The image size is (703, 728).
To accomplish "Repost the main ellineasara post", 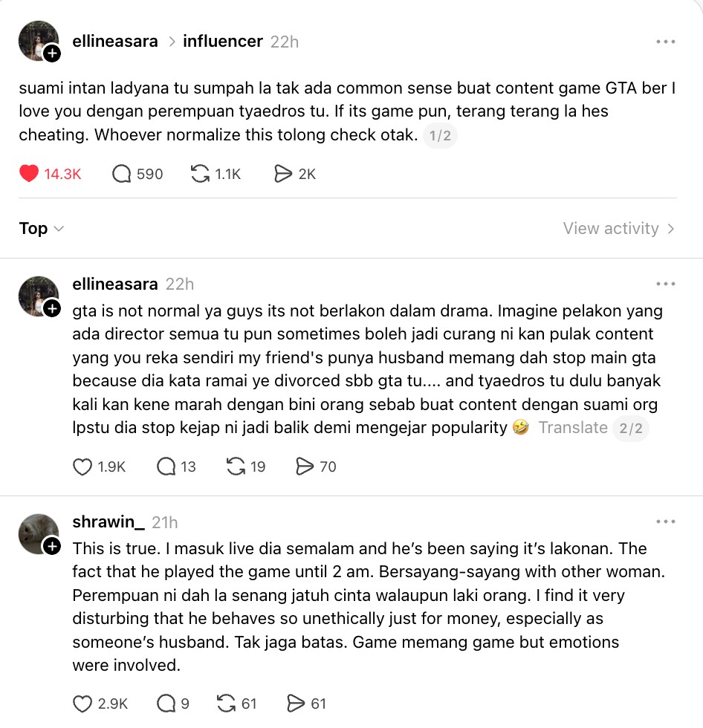I will point(200,174).
